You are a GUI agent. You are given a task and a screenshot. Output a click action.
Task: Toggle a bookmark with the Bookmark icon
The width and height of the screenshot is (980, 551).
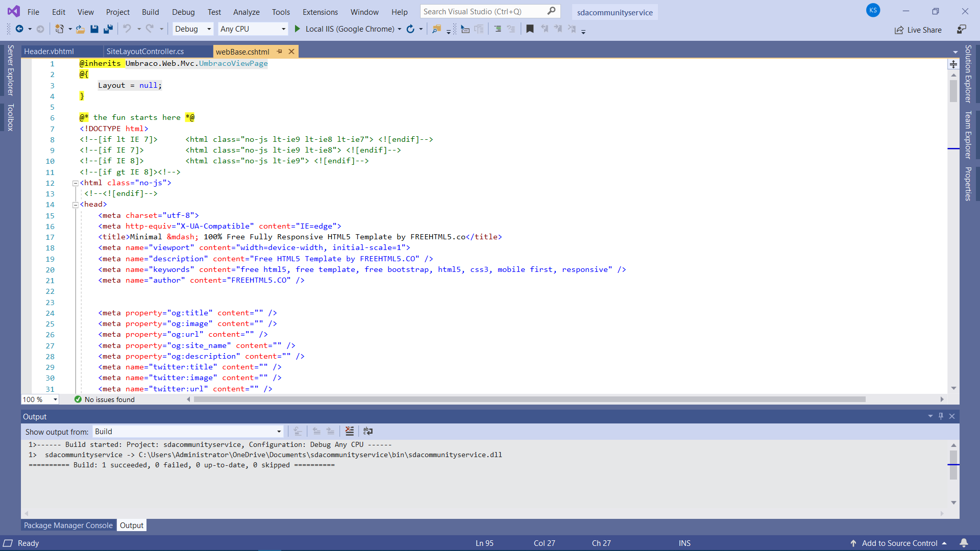[x=530, y=29]
